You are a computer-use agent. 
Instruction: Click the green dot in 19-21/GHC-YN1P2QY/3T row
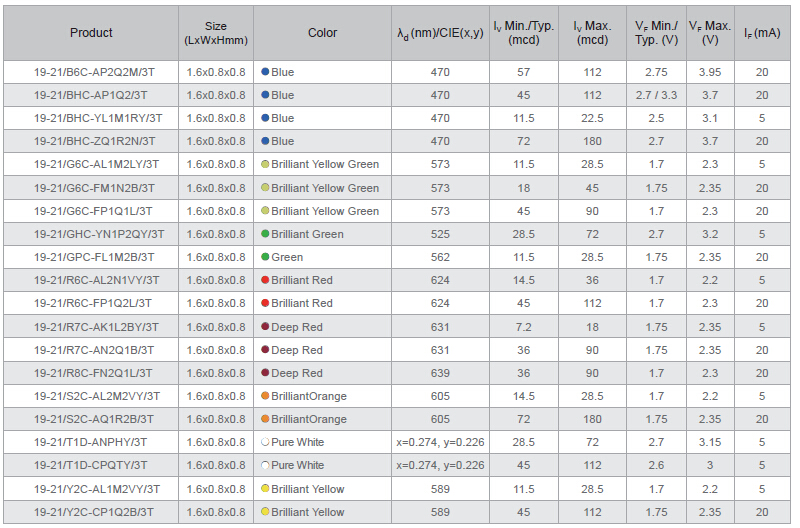click(265, 235)
